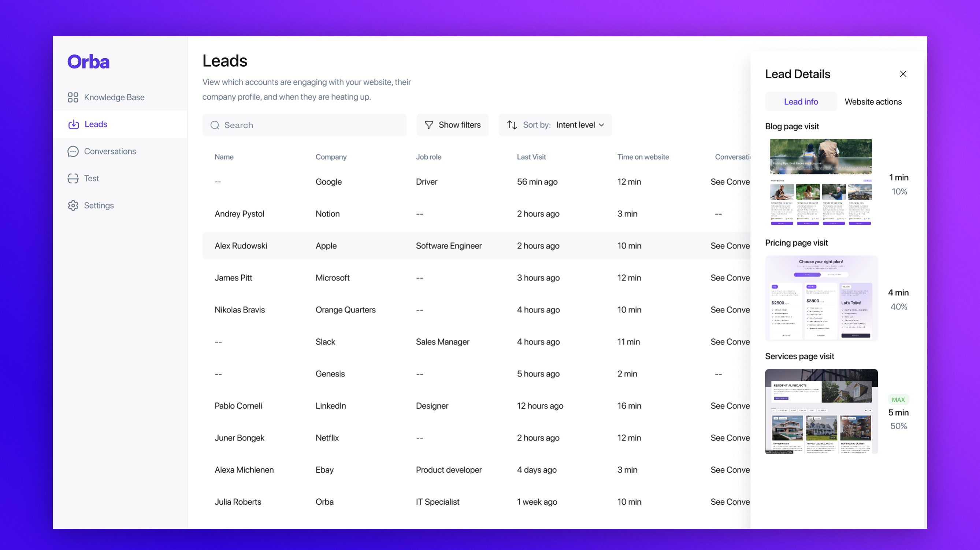
Task: Select the Andrey Pystol lead name
Action: click(x=239, y=214)
